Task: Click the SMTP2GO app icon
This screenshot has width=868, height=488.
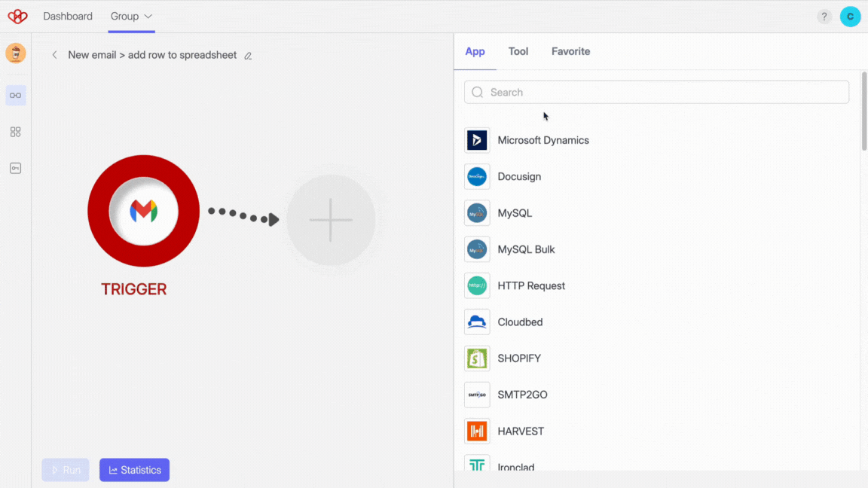Action: pos(477,395)
